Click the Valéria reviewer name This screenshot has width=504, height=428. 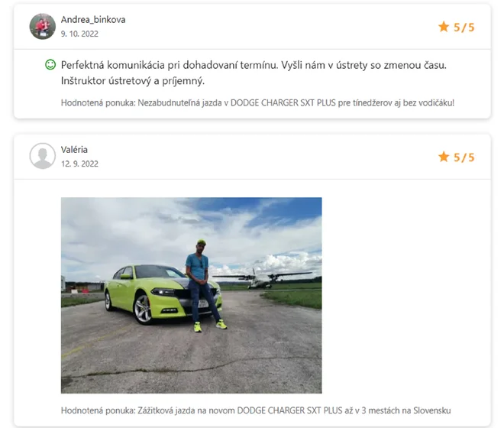(74, 150)
